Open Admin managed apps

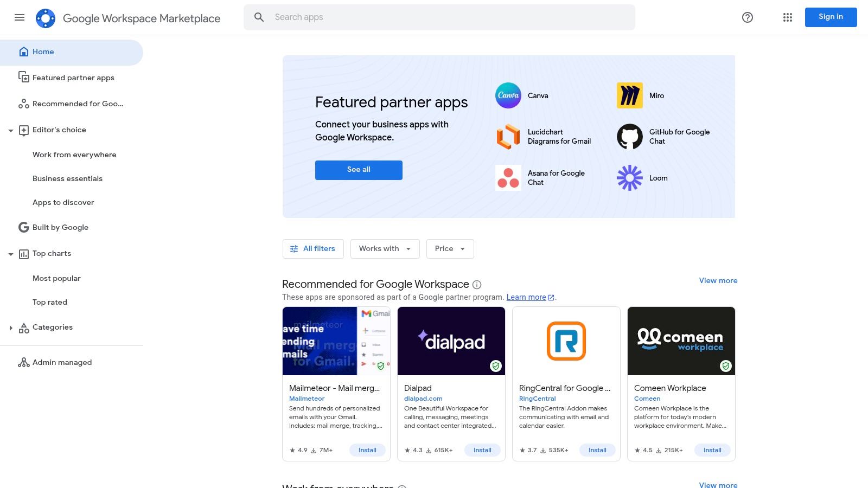pyautogui.click(x=62, y=362)
